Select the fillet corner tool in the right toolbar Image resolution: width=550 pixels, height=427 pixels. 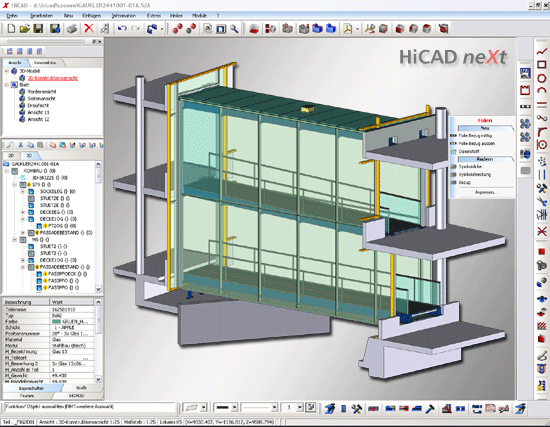point(542,132)
